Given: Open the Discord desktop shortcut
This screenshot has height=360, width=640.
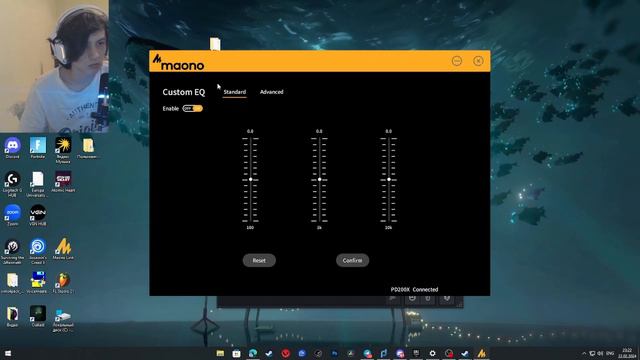Looking at the screenshot, I should click(13, 148).
